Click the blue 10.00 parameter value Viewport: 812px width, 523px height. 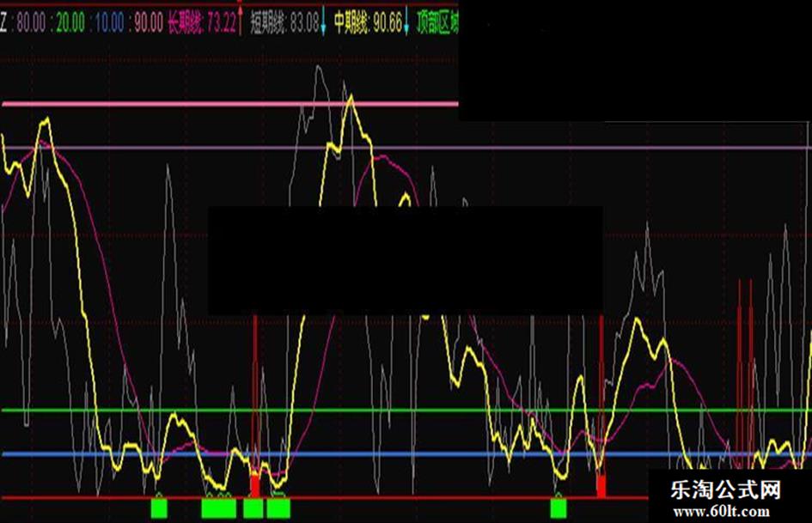[109, 23]
